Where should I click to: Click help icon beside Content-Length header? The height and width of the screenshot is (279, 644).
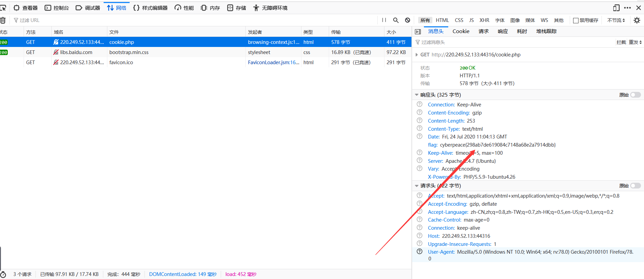tap(420, 121)
